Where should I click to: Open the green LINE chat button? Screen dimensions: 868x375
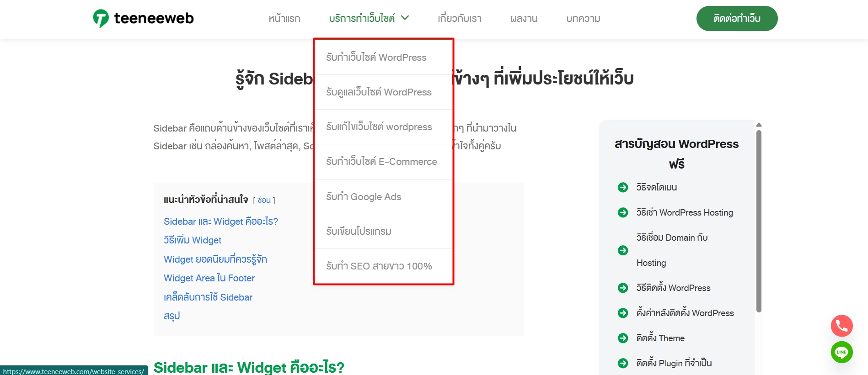[841, 352]
